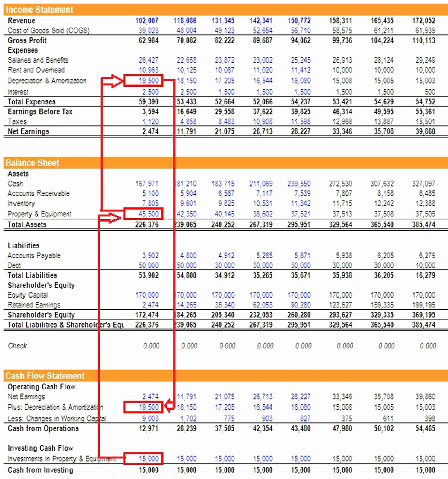Select the first Total Assets value 226,376
This screenshot has height=479, width=448.
pos(147,224)
